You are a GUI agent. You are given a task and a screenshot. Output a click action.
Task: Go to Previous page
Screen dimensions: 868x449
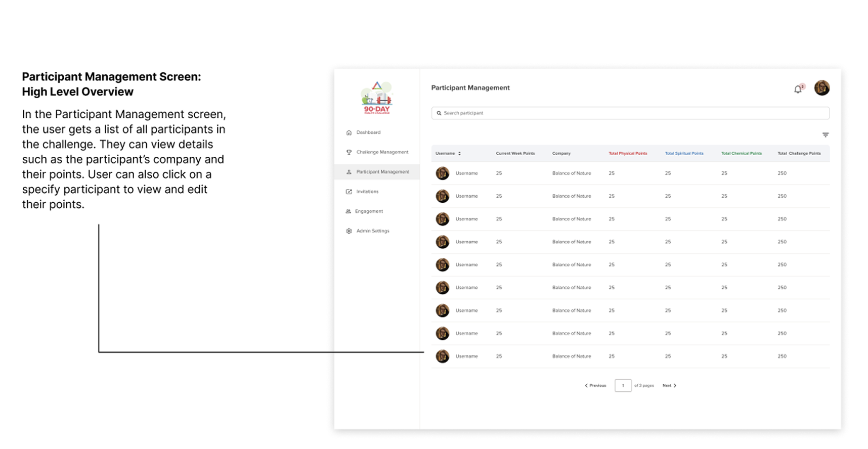pos(595,385)
